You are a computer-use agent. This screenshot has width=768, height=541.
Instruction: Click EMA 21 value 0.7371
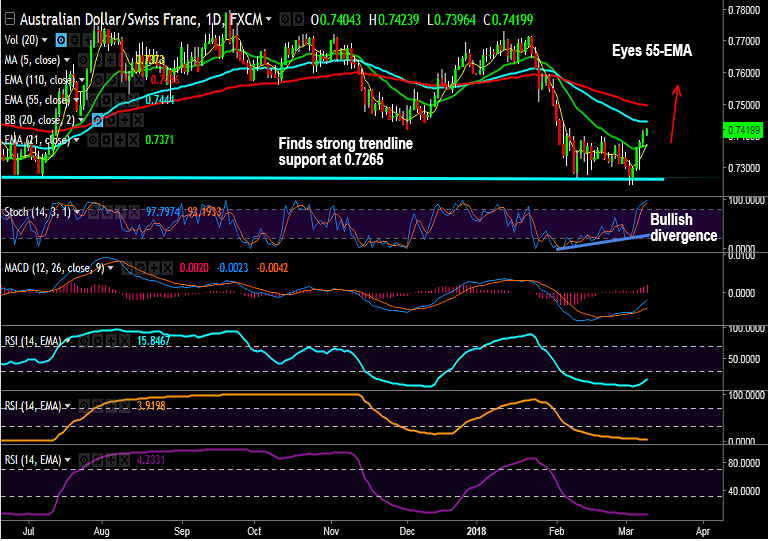tap(160, 141)
